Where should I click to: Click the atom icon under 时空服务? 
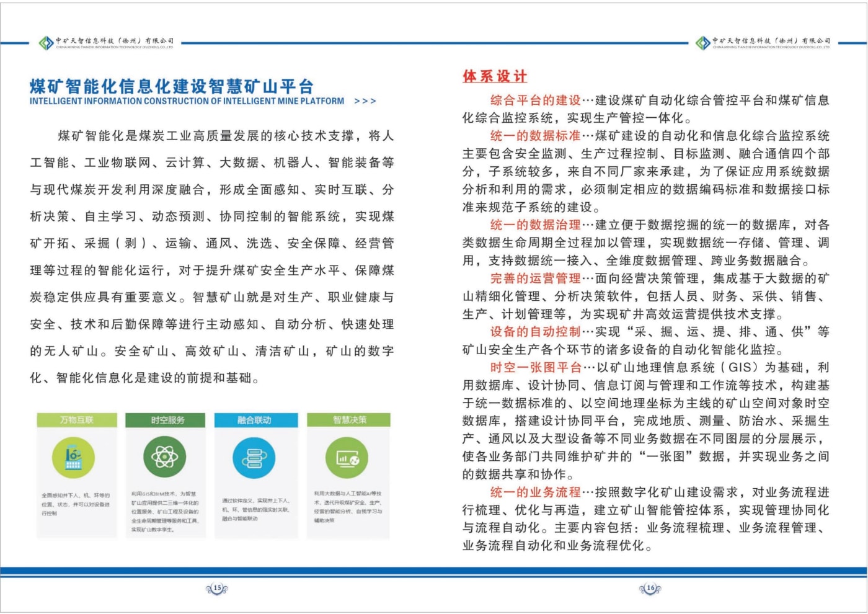[x=164, y=458]
